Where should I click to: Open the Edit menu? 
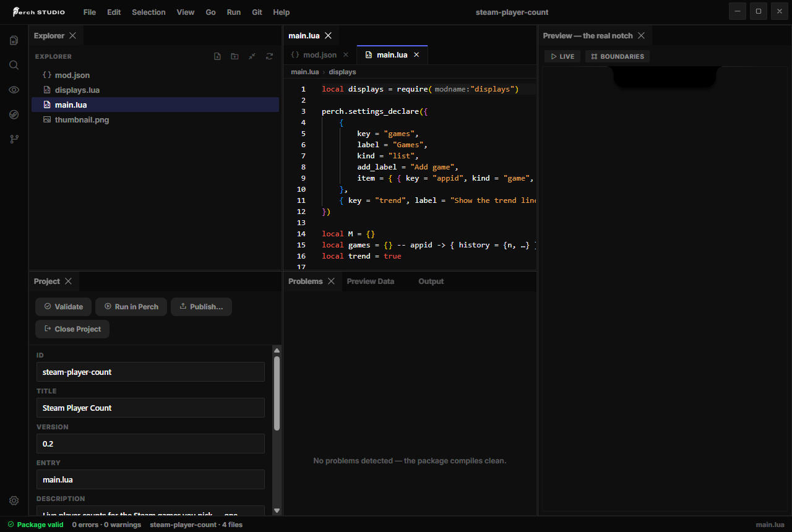[x=114, y=12]
